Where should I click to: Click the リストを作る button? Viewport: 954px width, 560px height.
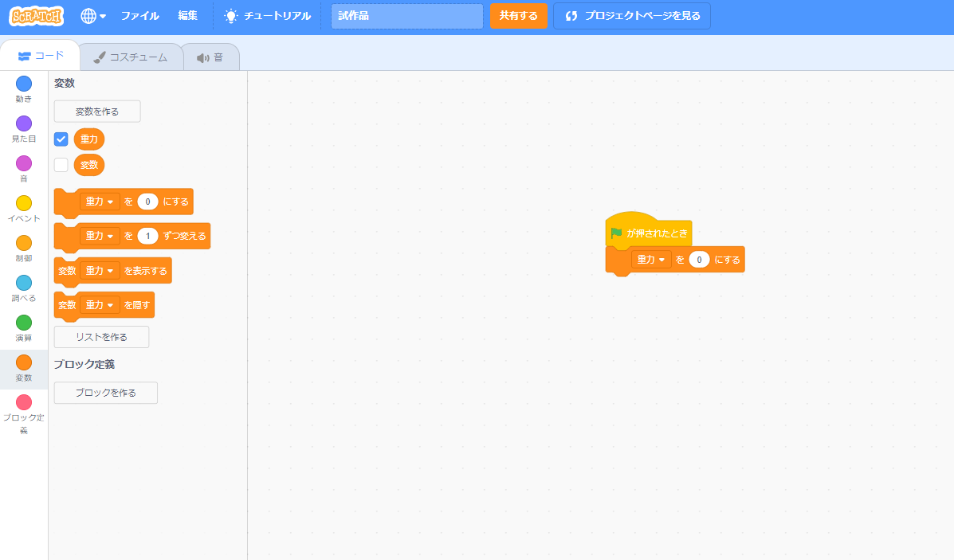point(101,337)
